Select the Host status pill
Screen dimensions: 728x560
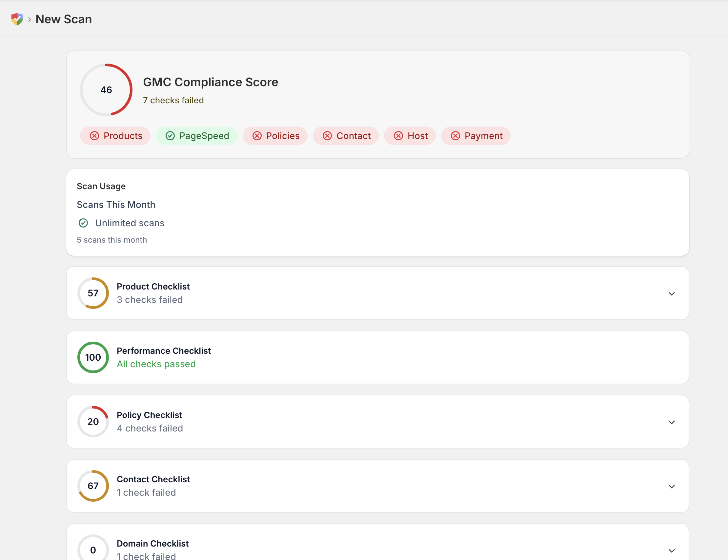pos(410,136)
